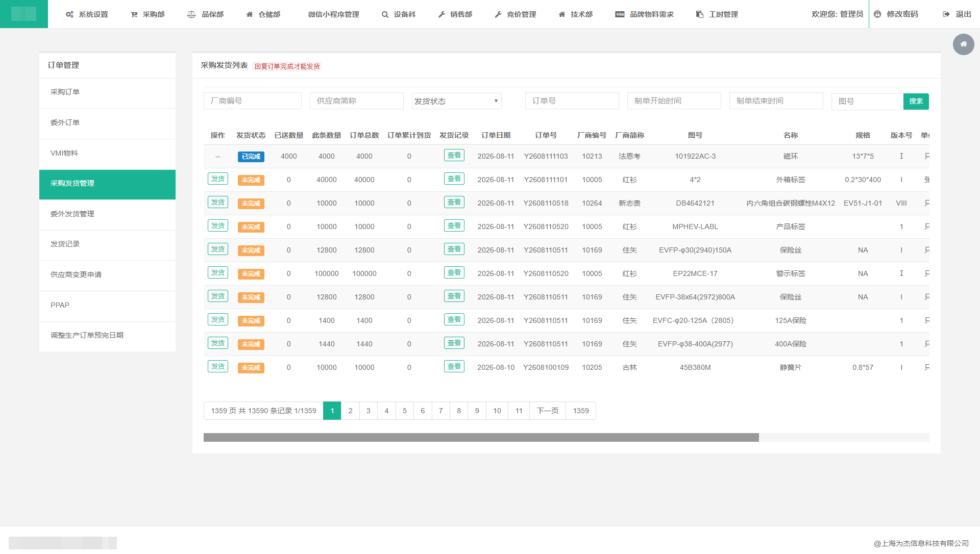This screenshot has width=980, height=554.
Task: Click 查看 for order Y2608111103
Action: [x=454, y=156]
